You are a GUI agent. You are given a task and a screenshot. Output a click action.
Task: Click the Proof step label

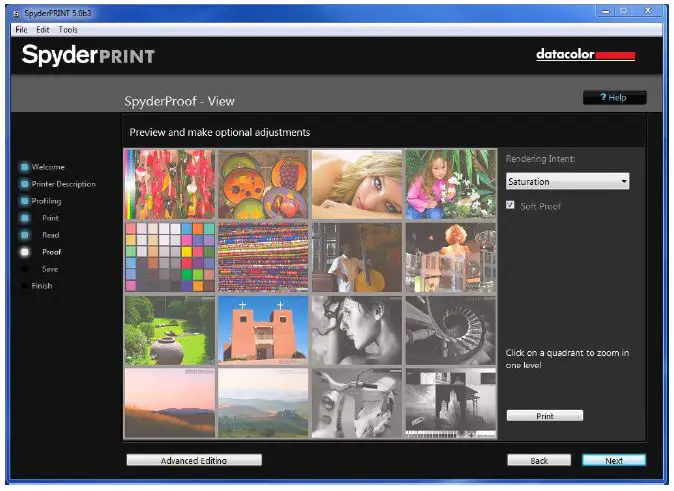pos(52,252)
